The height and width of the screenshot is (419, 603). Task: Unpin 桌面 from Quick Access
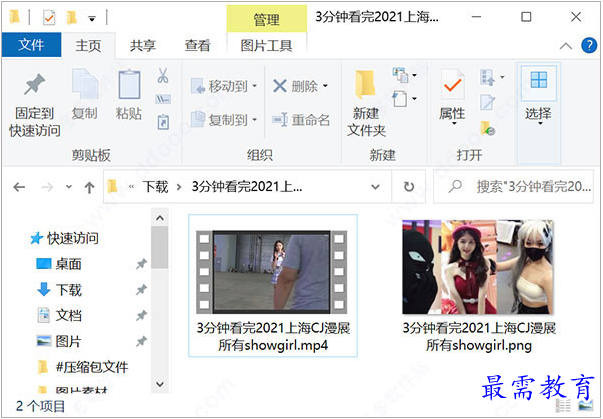[142, 264]
